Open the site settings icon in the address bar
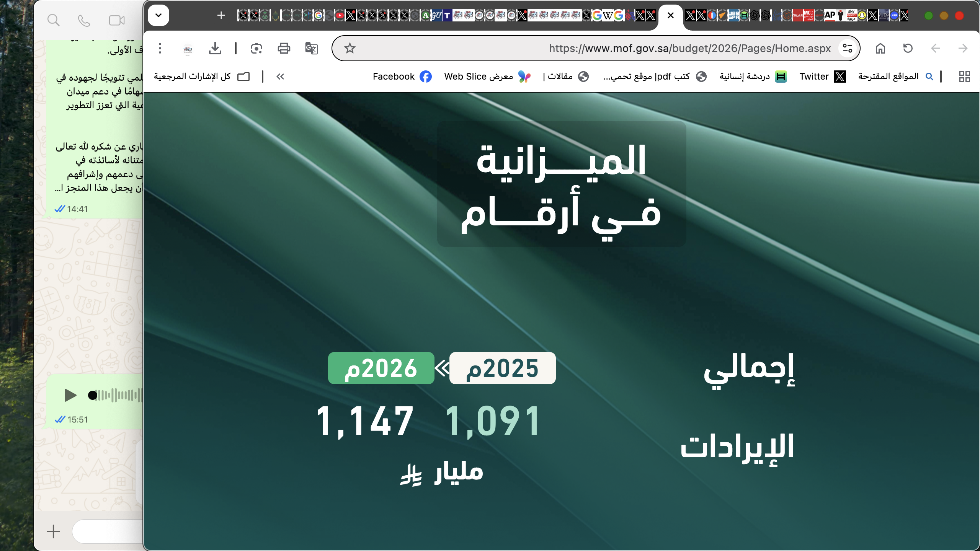The image size is (980, 551). pyautogui.click(x=848, y=48)
